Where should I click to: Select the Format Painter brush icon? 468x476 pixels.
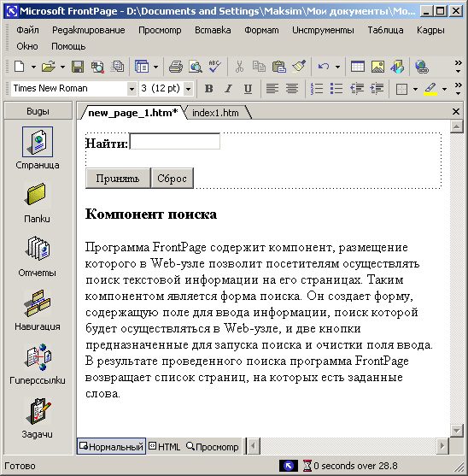click(x=299, y=67)
